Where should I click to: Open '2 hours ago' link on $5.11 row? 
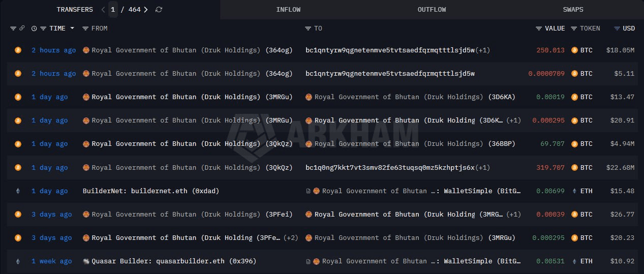coord(53,74)
